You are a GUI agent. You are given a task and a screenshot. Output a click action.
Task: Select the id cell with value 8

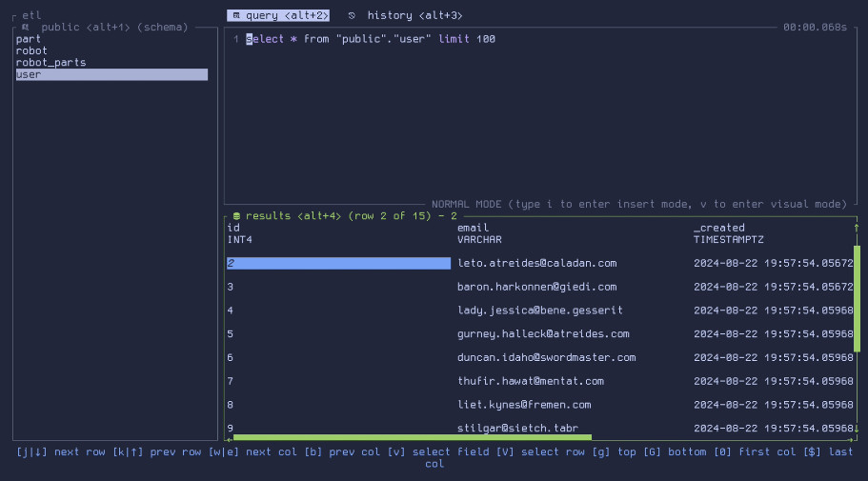point(338,405)
